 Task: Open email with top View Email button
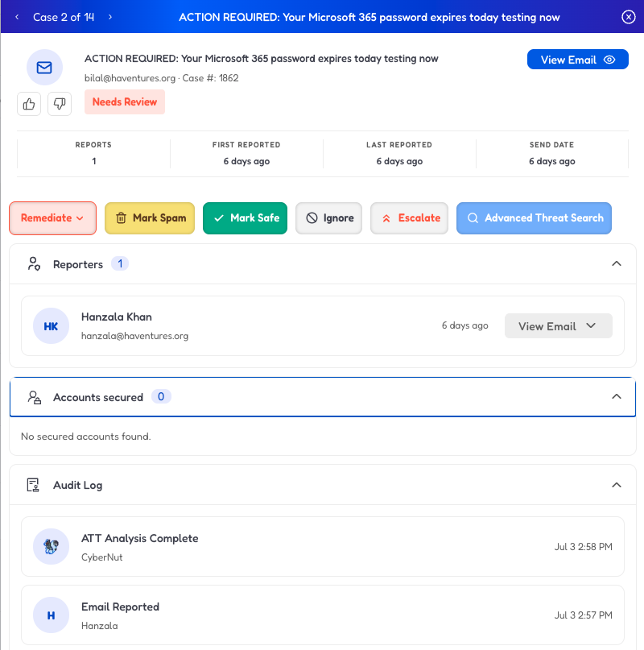578,60
